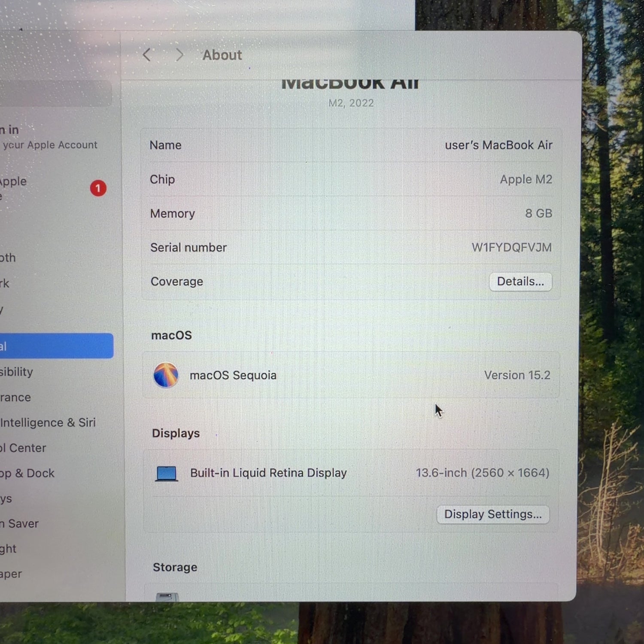
Task: Open the Coverage Details button
Action: pos(520,282)
